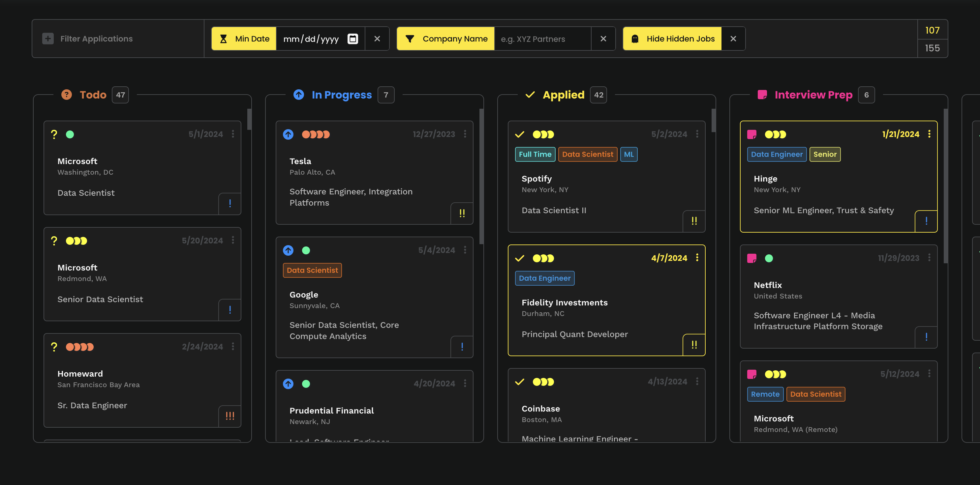This screenshot has width=980, height=485.
Task: Open options menu for Fidelity Investments card
Action: (697, 258)
